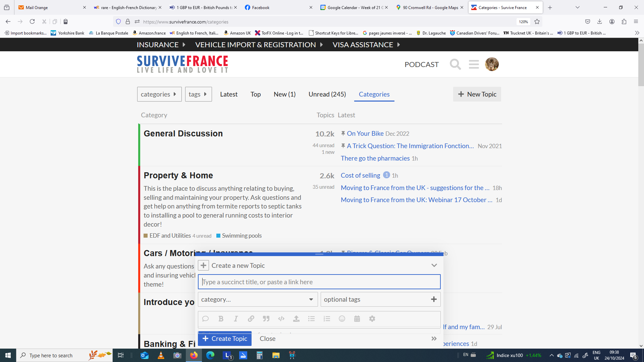Click SurviveFrance logo

[x=182, y=64]
